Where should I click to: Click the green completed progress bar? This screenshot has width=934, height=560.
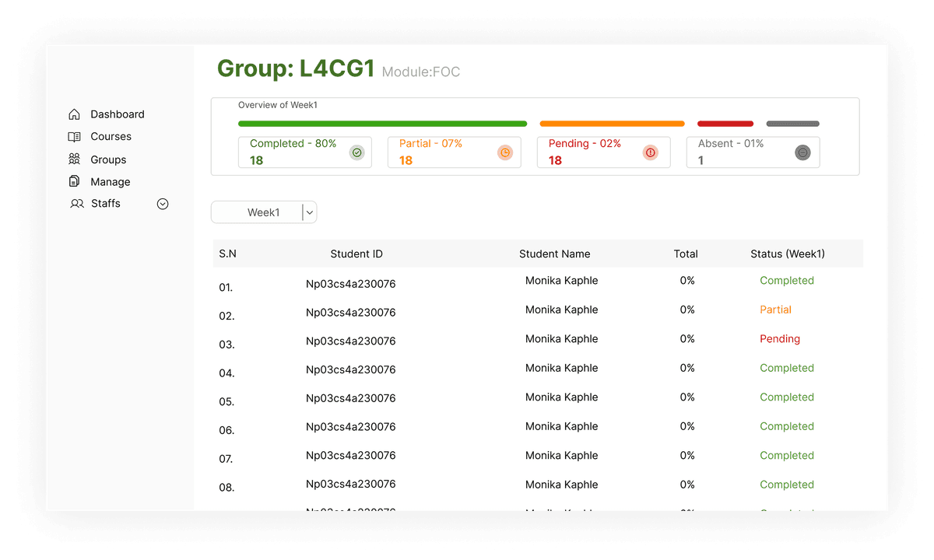[x=382, y=124]
